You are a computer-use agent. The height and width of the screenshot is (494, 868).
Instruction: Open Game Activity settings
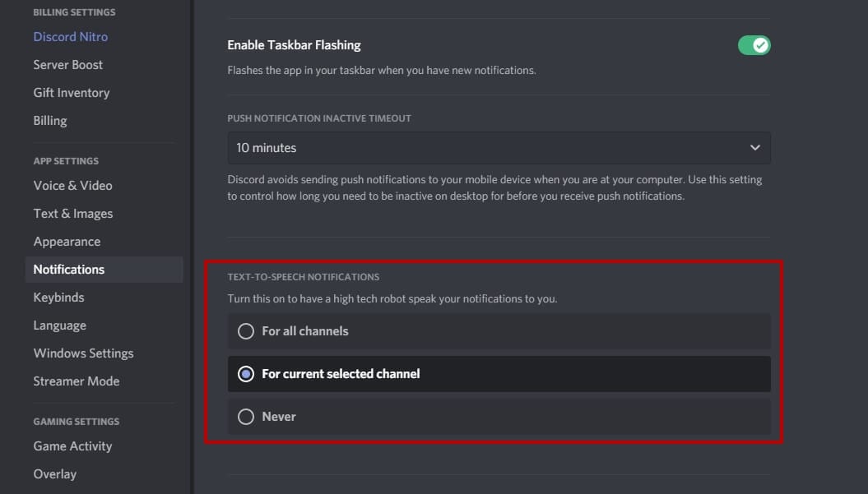tap(72, 446)
